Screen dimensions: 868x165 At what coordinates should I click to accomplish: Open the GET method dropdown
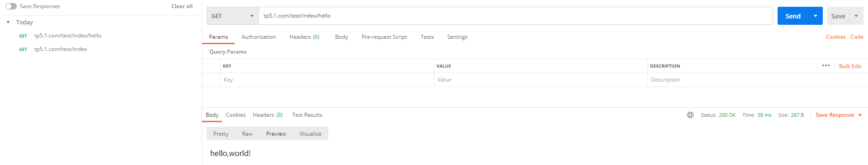(233, 16)
